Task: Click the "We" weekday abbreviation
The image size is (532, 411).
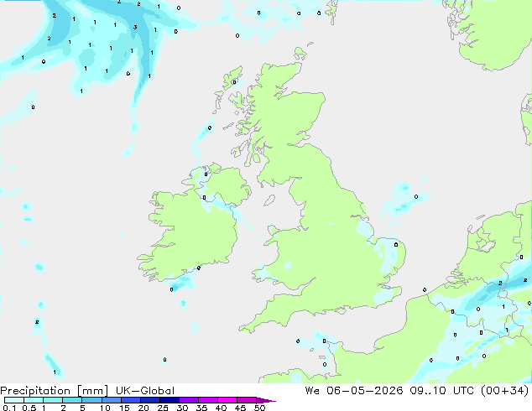Action: pos(312,390)
